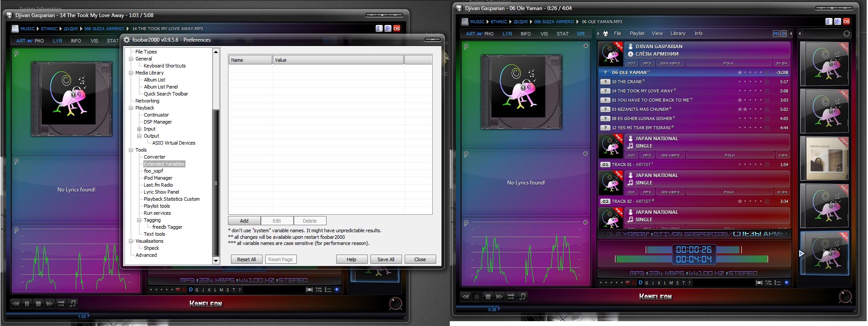This screenshot has width=868, height=326.
Task: Collapse the Tagging tree node
Action: (139, 220)
